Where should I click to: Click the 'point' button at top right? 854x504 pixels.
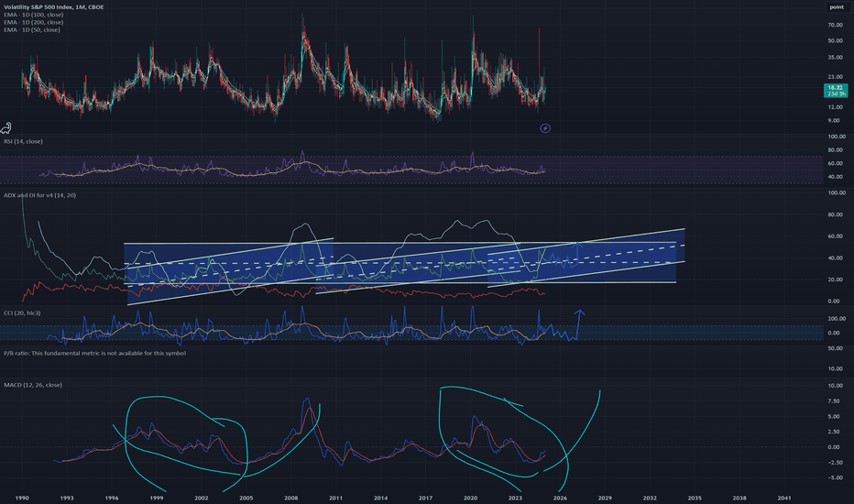click(837, 7)
